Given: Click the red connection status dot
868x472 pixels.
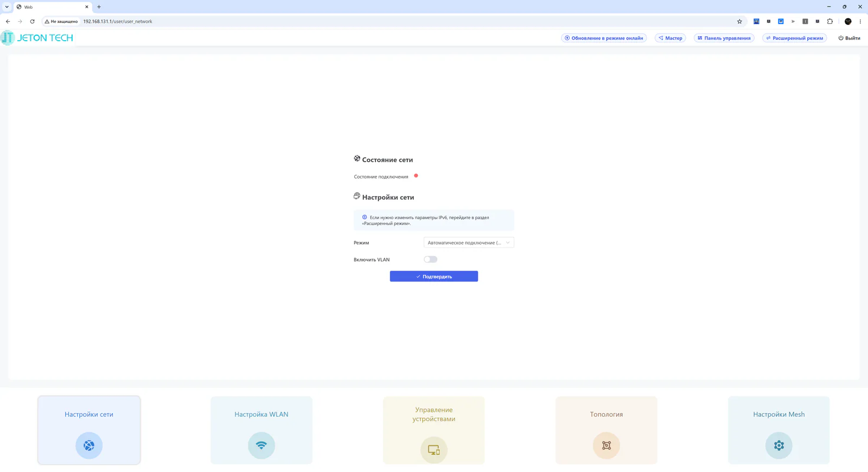Looking at the screenshot, I should click(416, 176).
